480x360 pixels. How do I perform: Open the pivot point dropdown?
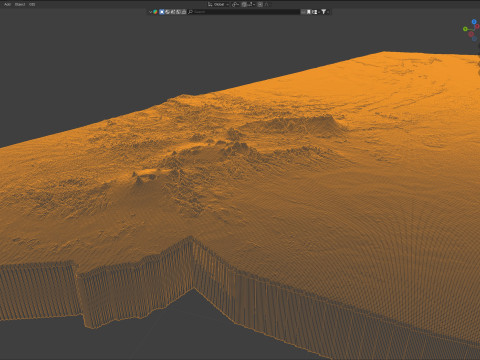pos(235,4)
